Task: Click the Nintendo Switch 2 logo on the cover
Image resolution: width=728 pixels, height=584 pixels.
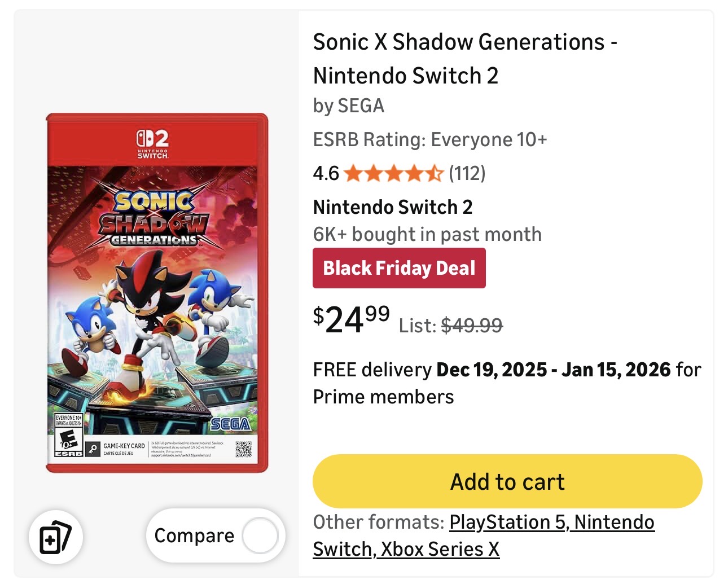Action: pos(153,143)
